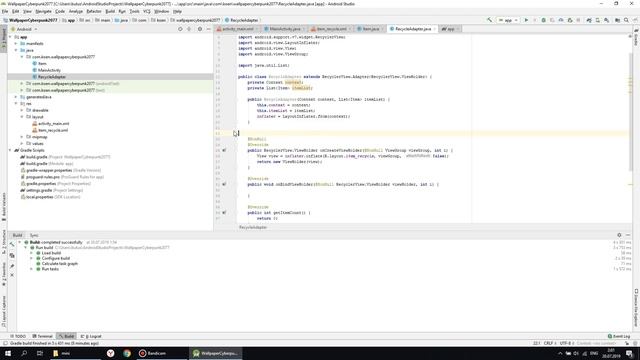This screenshot has height=360, width=640.
Task: Expand the generatedJava folder
Action: pos(16,97)
